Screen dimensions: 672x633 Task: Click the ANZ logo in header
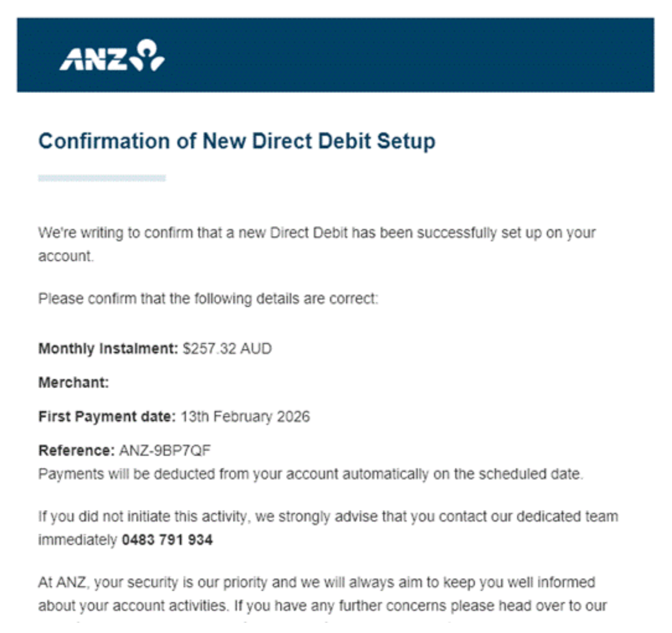click(111, 56)
